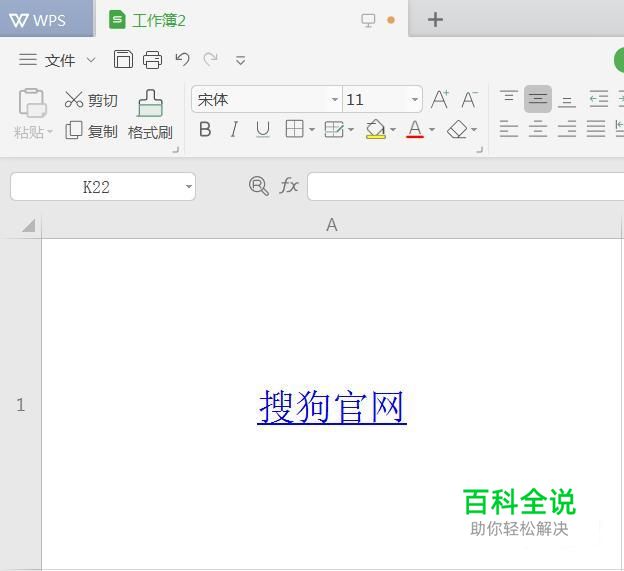
Task: Select column A header
Action: tap(332, 226)
